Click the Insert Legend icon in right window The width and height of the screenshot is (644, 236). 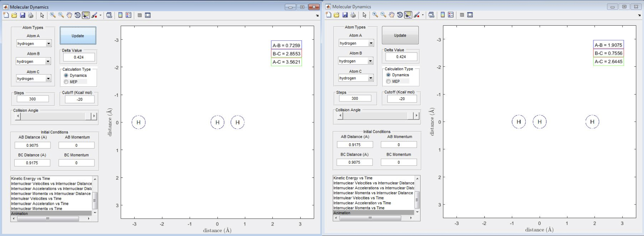(451, 15)
